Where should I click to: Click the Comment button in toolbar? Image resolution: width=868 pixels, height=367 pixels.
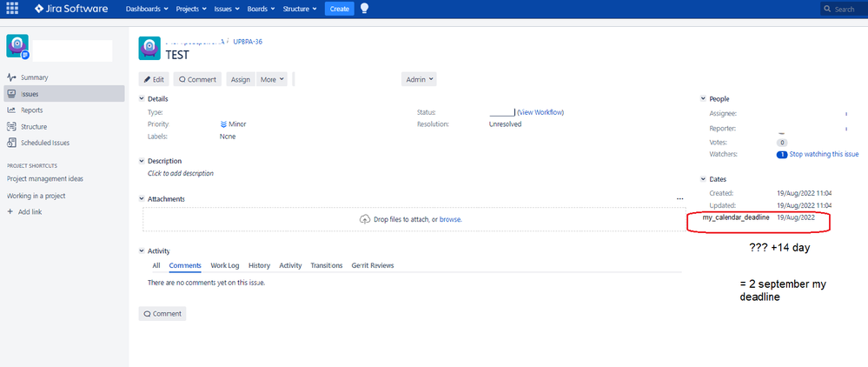tap(197, 79)
